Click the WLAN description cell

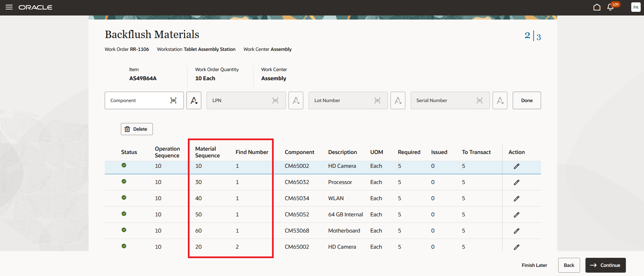pos(336,198)
